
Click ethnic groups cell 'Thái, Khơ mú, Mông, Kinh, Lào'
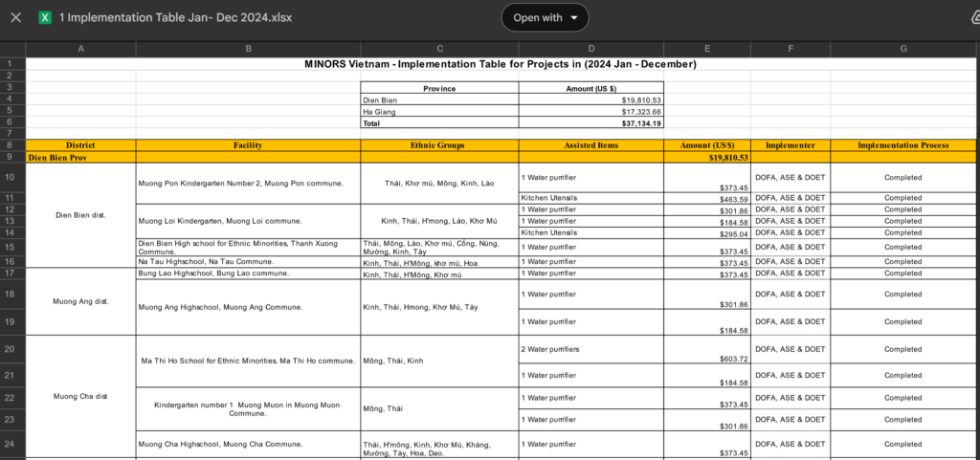click(x=439, y=184)
